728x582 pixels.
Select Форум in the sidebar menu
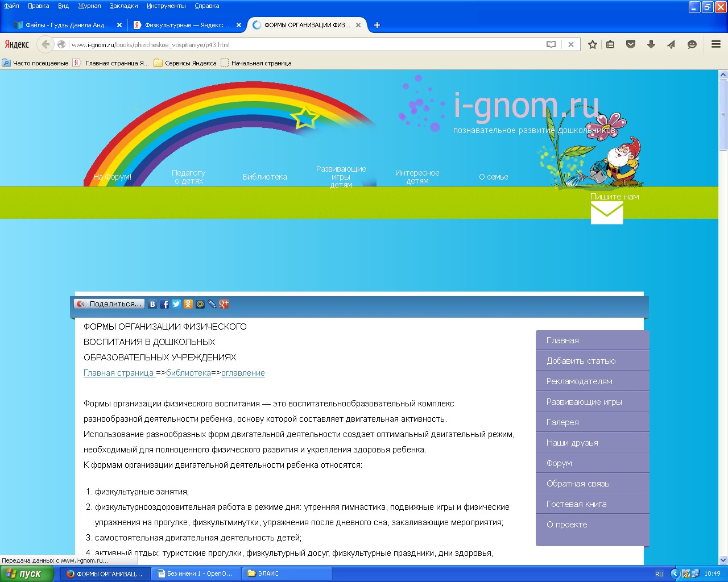pos(593,463)
